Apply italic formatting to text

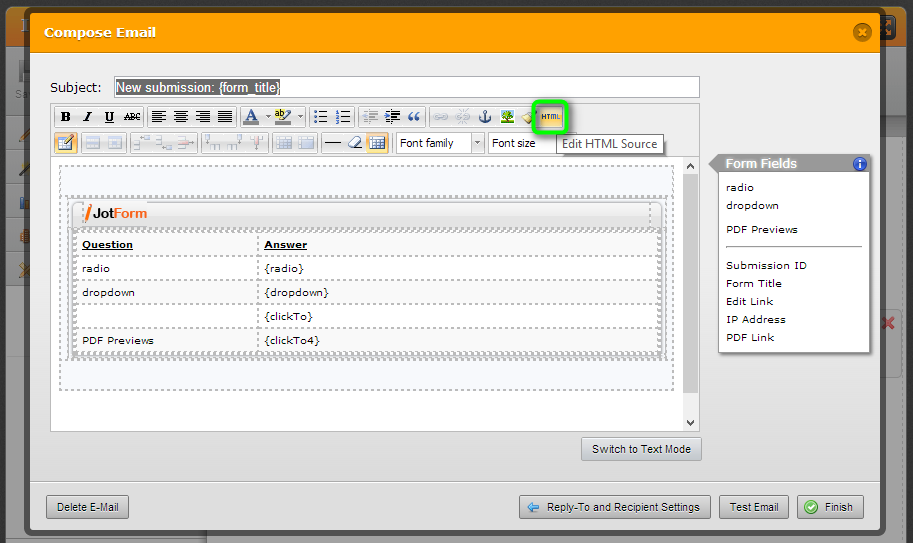87,117
